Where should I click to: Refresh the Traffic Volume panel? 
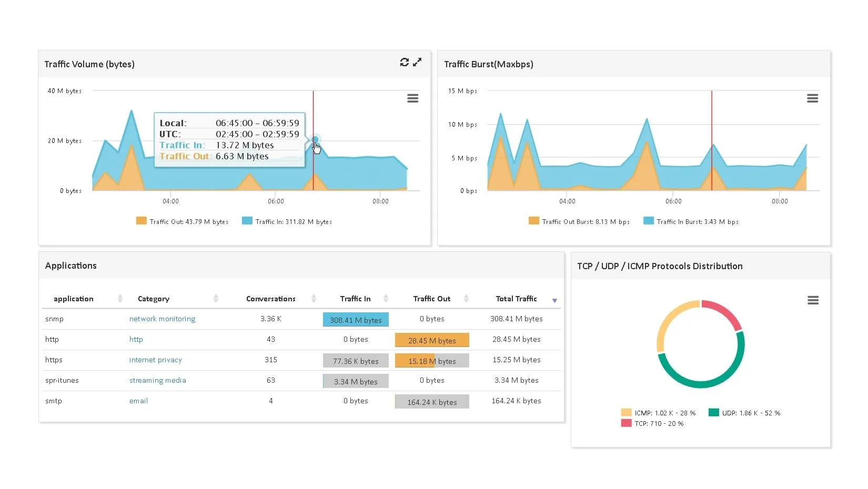[404, 63]
